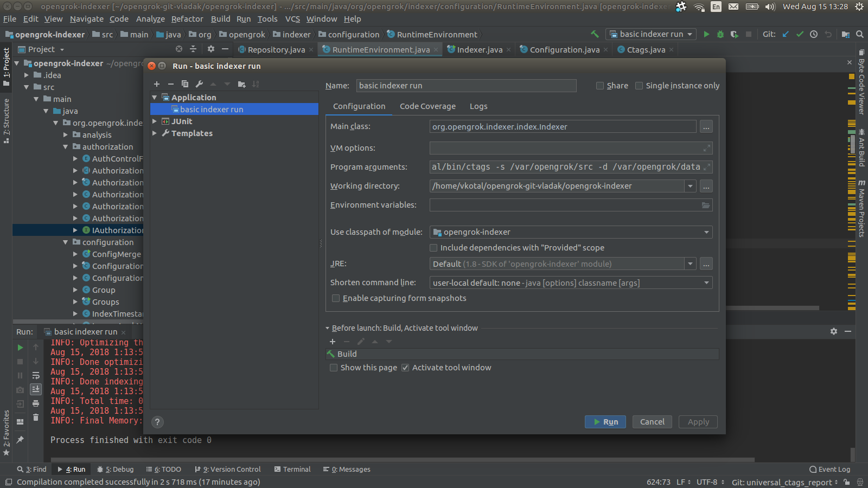Viewport: 868px width, 488px height.
Task: Click the print icon in Run panel
Action: coord(36,403)
